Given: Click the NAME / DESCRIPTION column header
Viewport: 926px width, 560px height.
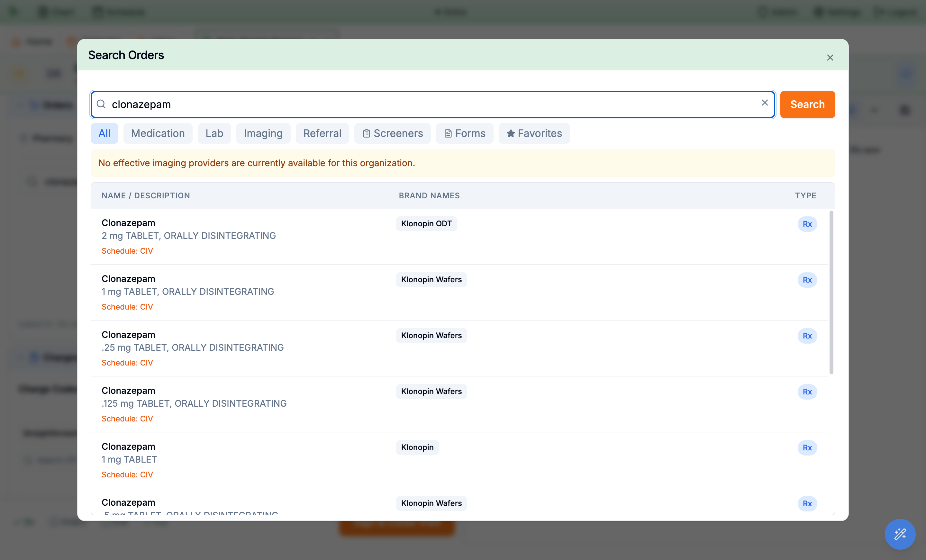Looking at the screenshot, I should pos(146,195).
